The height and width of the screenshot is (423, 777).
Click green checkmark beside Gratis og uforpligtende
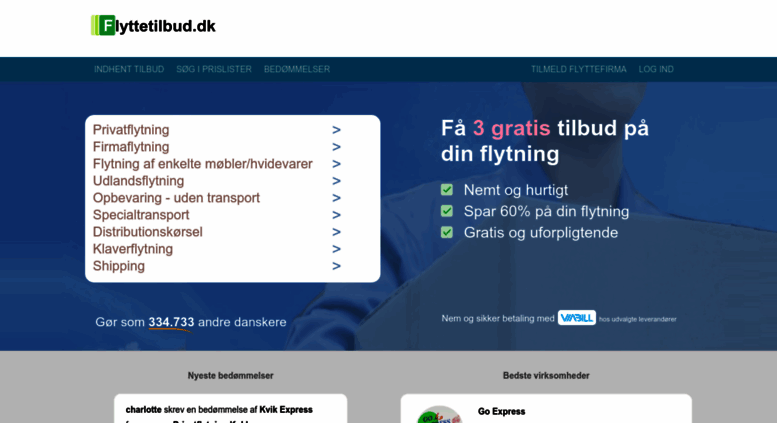447,232
